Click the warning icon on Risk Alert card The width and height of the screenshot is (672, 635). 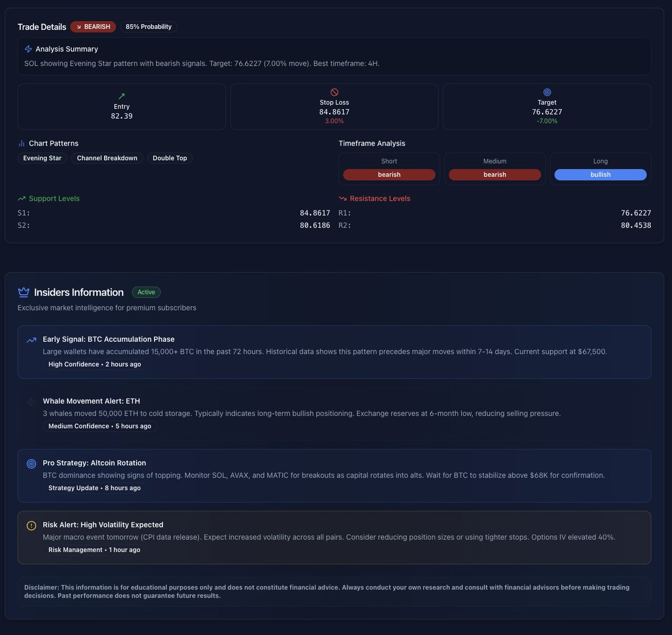pyautogui.click(x=31, y=525)
